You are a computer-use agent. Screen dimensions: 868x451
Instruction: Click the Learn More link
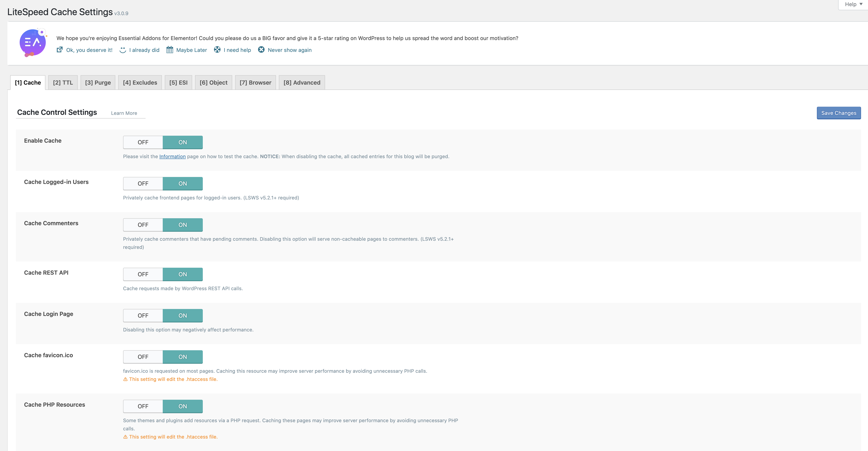click(124, 113)
